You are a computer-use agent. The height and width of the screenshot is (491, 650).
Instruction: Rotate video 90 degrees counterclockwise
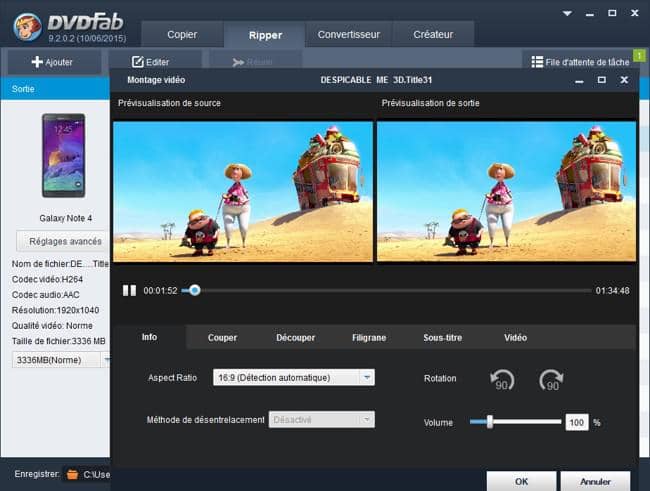point(502,379)
